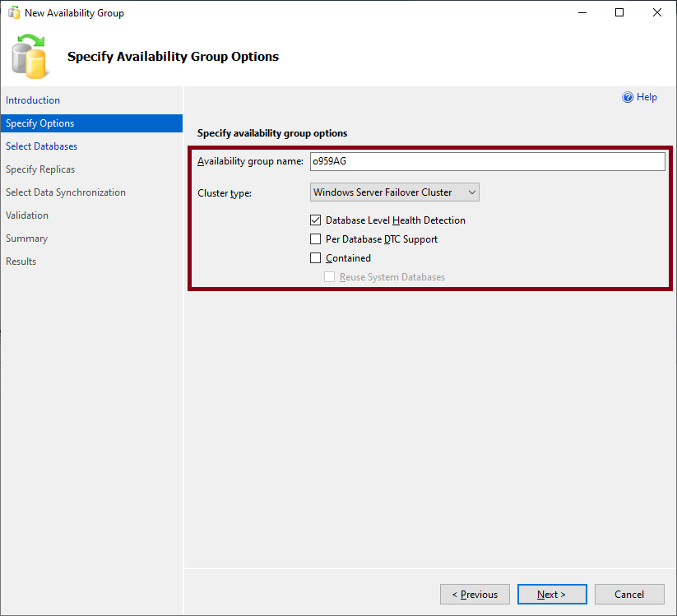Maximize the New Availability Group window
The image size is (677, 616).
619,12
